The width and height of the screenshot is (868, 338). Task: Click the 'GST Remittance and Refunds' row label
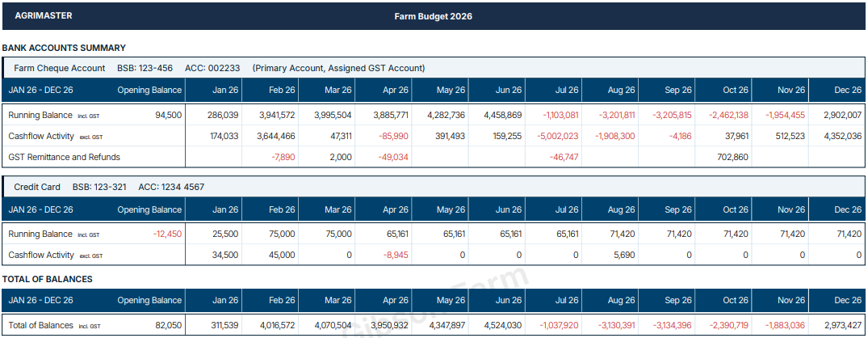click(x=65, y=157)
